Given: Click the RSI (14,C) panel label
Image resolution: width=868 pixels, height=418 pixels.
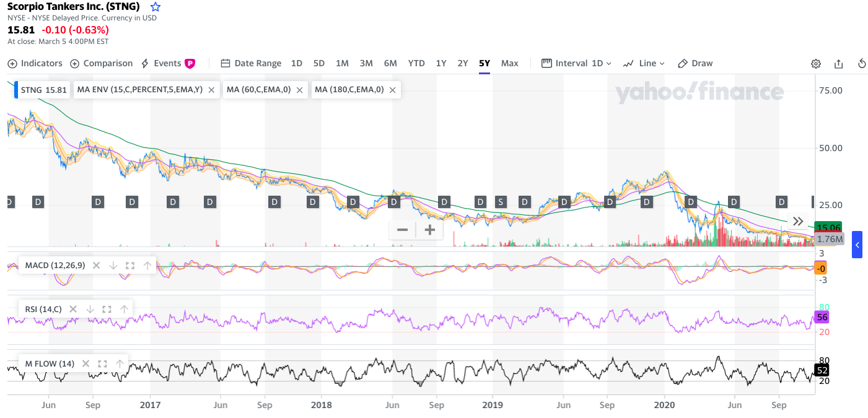Looking at the screenshot, I should point(43,309).
